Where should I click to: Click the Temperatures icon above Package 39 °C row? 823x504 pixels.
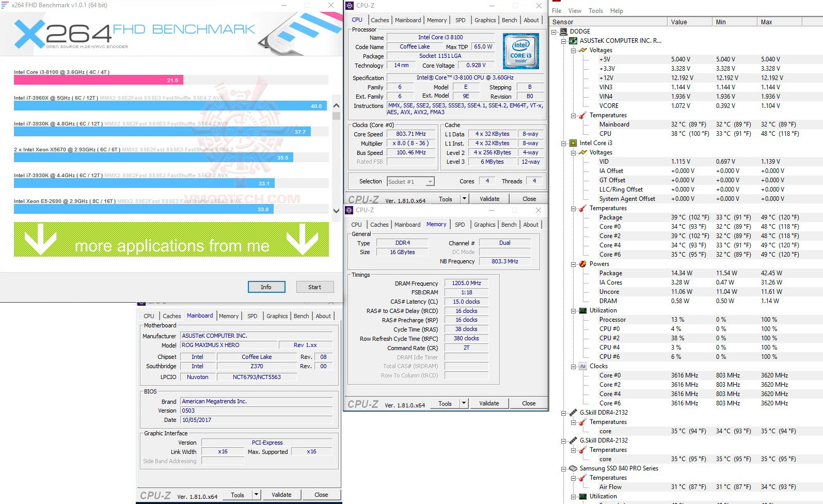click(583, 208)
